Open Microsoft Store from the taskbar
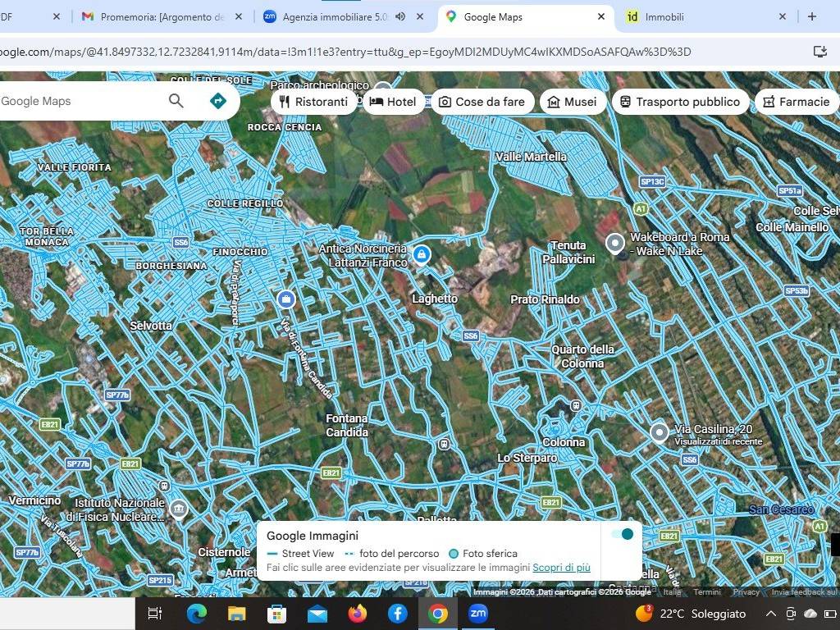 click(x=276, y=614)
